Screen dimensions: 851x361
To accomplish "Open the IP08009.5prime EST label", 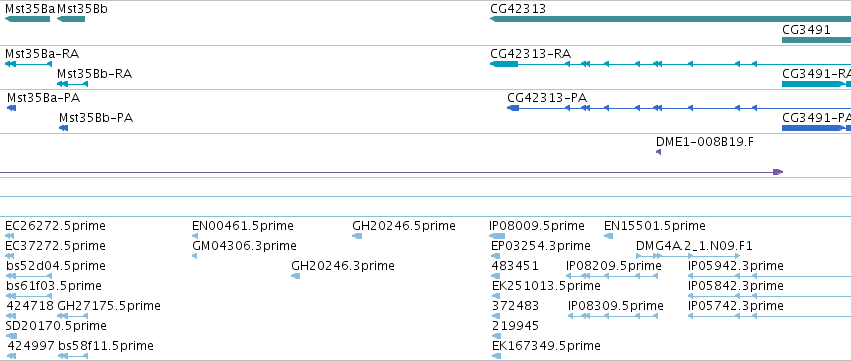I will click(537, 226).
